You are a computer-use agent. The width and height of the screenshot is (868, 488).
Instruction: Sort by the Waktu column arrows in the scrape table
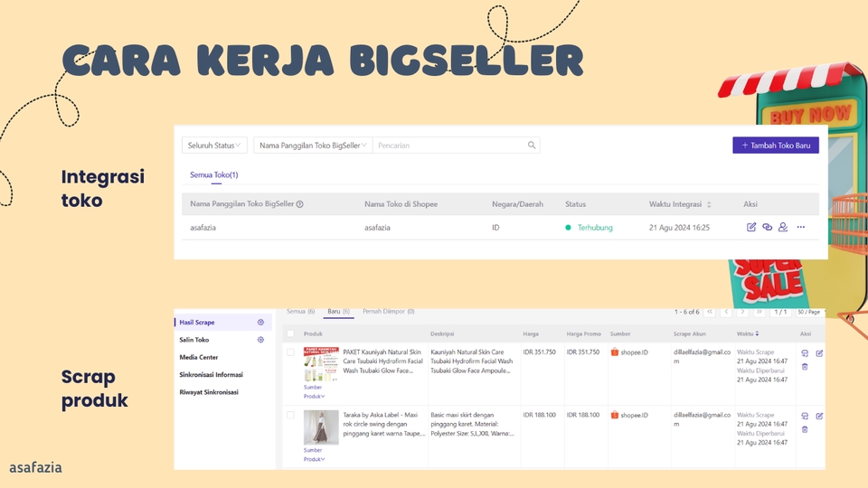[x=758, y=333]
